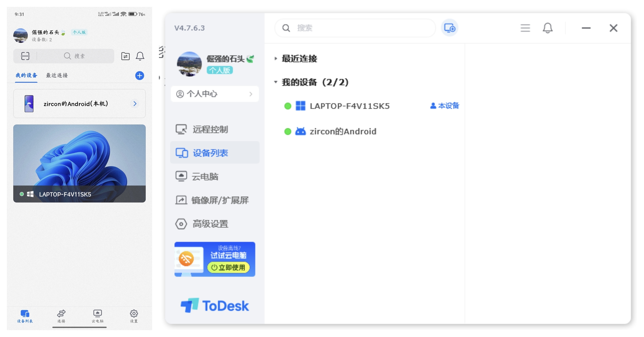Viewport: 644px width, 337px height.
Task: Tap 云电脑 in mobile bottom navigation
Action: (x=98, y=316)
